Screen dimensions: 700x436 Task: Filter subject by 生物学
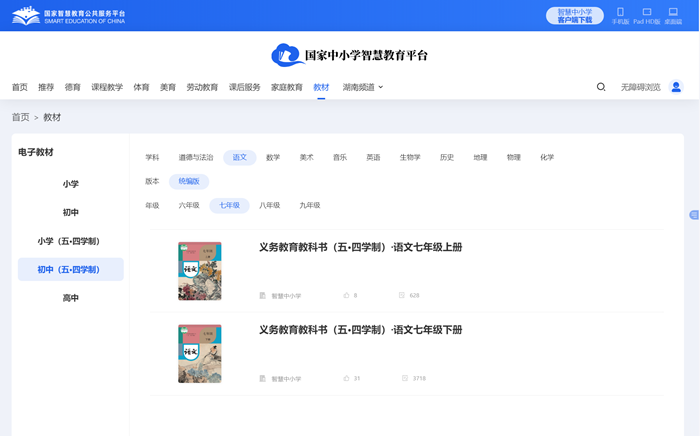tap(410, 157)
